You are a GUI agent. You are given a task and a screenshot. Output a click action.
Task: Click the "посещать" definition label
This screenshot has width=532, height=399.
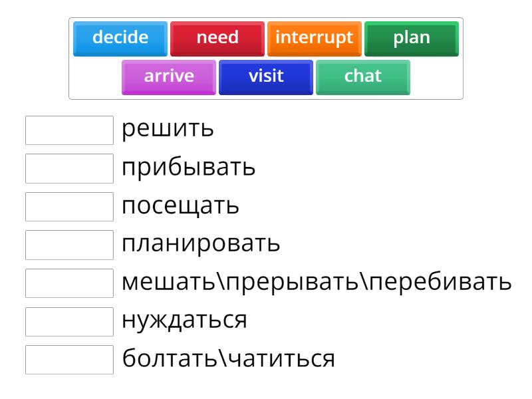(x=180, y=206)
